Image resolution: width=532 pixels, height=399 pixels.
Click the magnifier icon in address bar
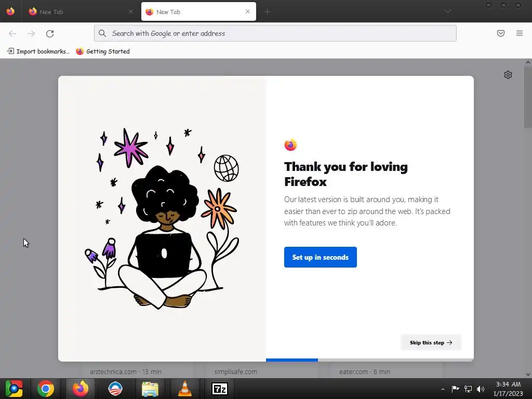pyautogui.click(x=102, y=33)
